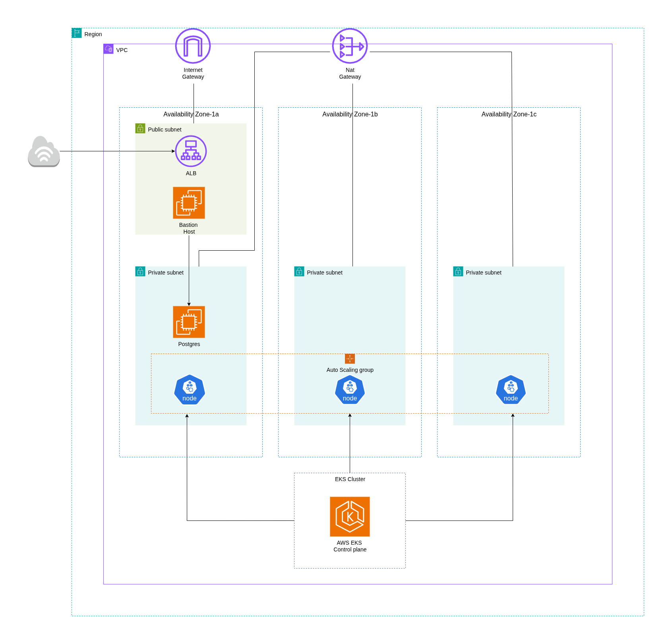The width and height of the screenshot is (672, 644).
Task: Select the Postgres EC2 instance icon
Action: coord(189,322)
